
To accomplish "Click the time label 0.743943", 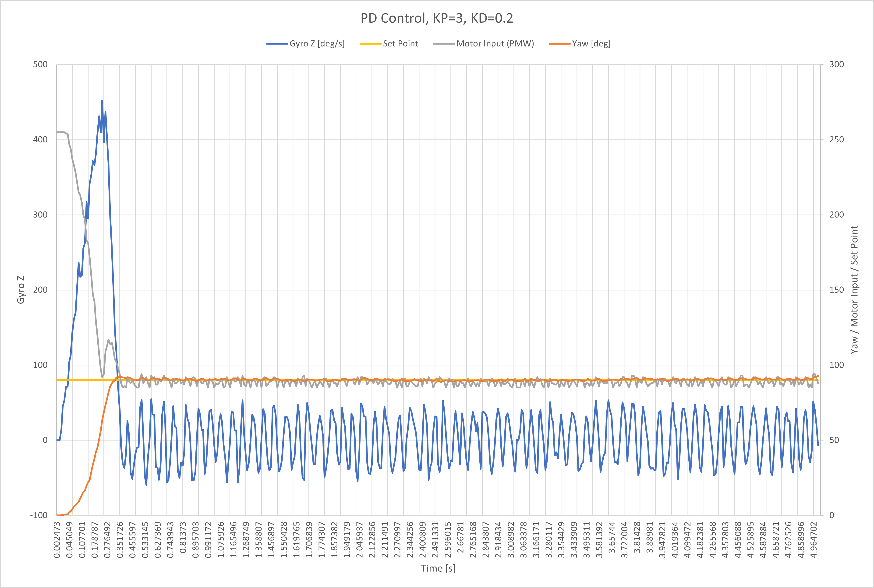I will 170,540.
